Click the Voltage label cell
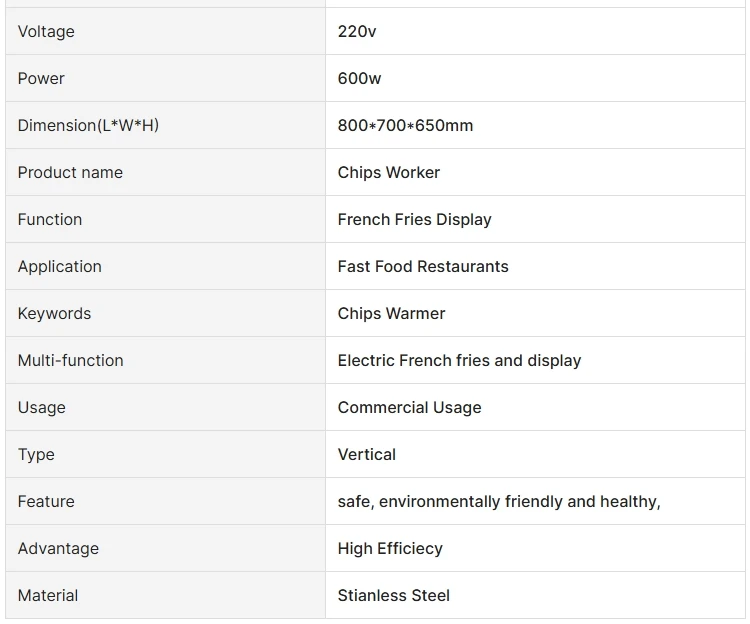This screenshot has width=750, height=624. point(46,32)
